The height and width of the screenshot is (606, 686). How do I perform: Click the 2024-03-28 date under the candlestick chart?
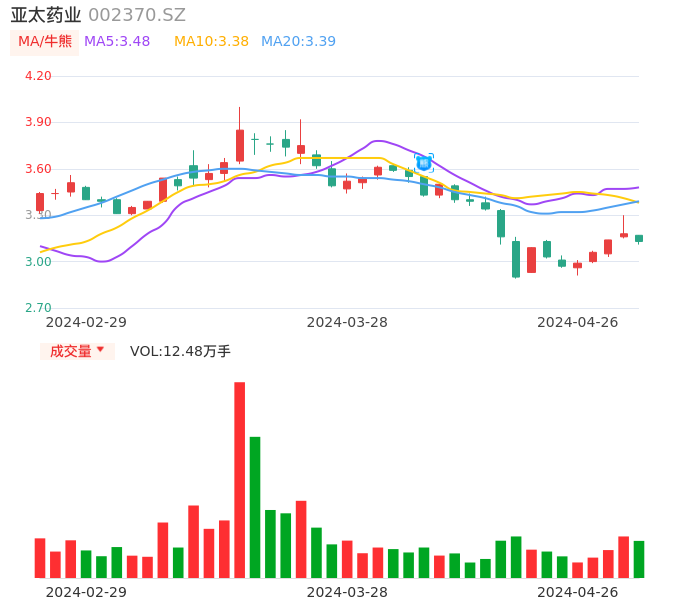347,322
